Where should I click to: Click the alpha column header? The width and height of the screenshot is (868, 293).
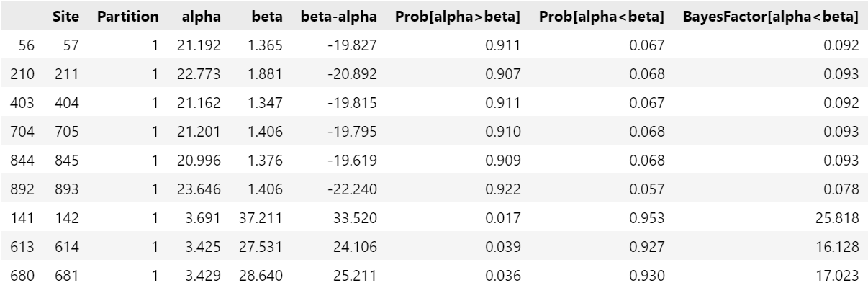coord(196,17)
